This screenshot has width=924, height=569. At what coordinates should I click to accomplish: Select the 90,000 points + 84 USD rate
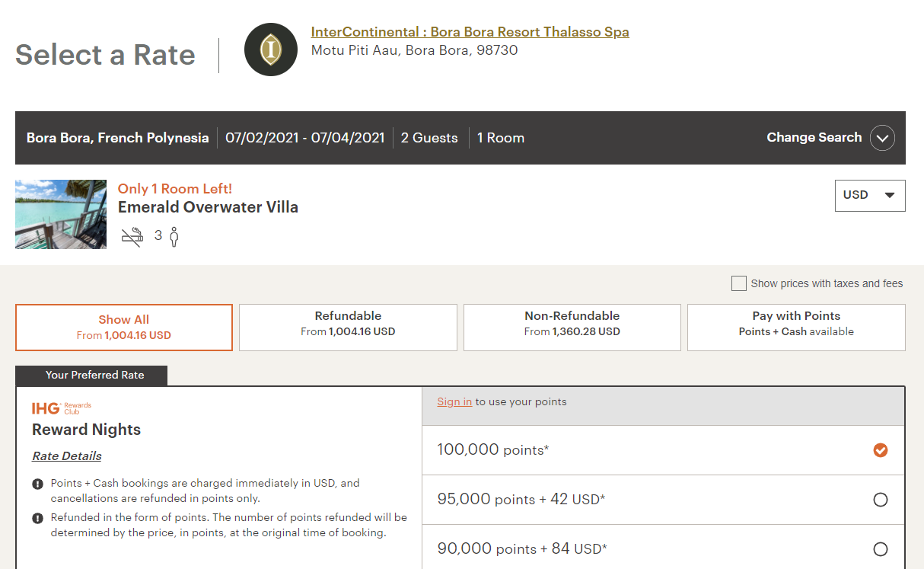881,548
